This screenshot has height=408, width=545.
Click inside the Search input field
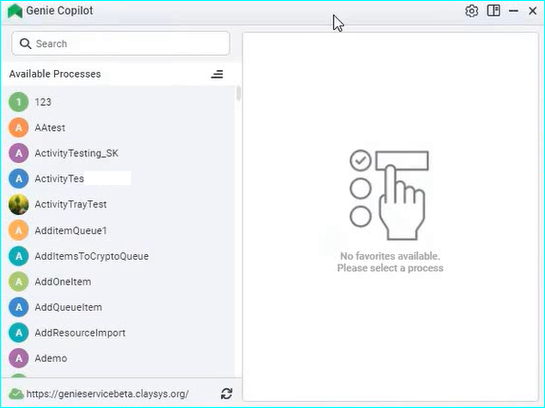[121, 43]
